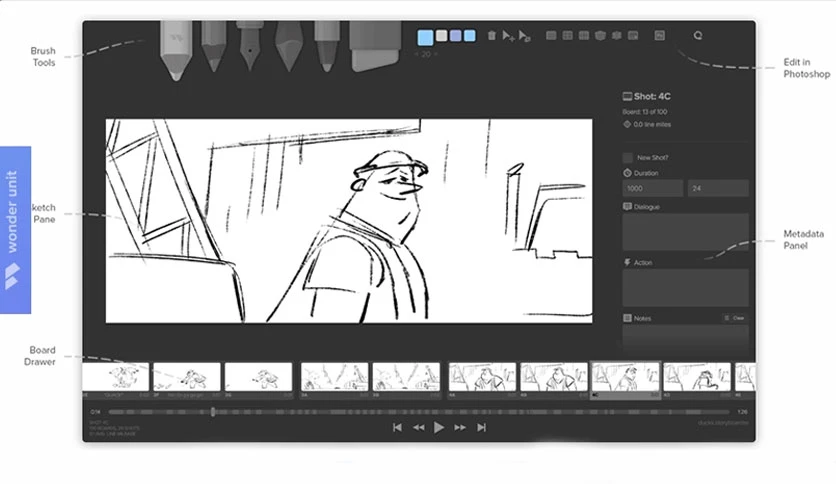This screenshot has width=836, height=484.
Task: Select the highlighted board thumbnail 4C
Action: point(625,380)
